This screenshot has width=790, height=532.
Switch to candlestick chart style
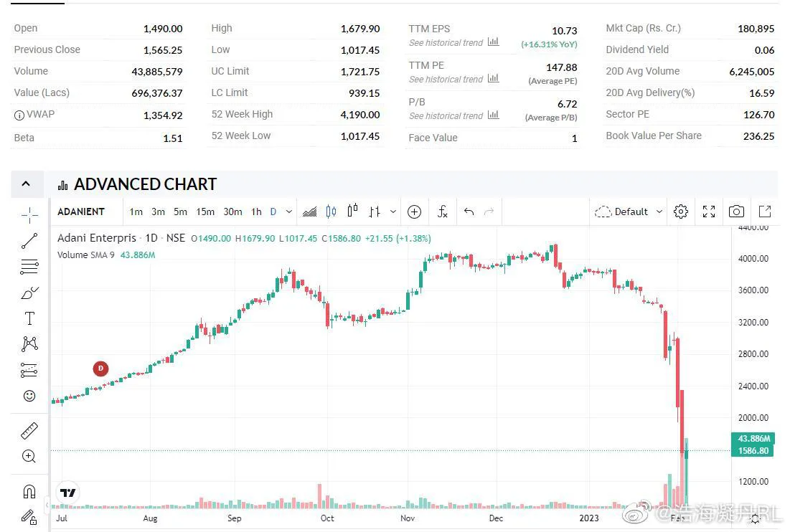[x=331, y=212]
